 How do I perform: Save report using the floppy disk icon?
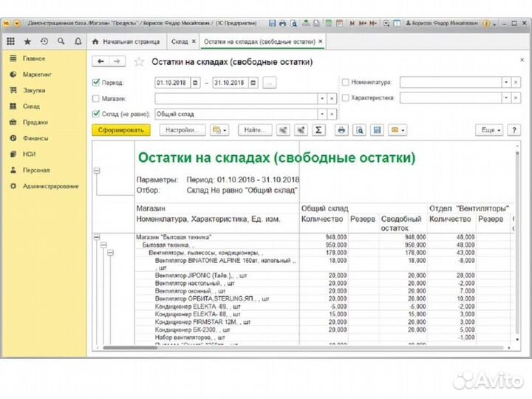[377, 130]
